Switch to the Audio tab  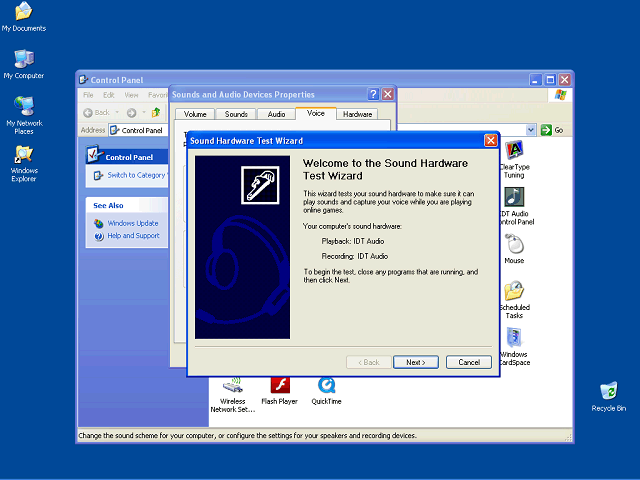pos(276,114)
